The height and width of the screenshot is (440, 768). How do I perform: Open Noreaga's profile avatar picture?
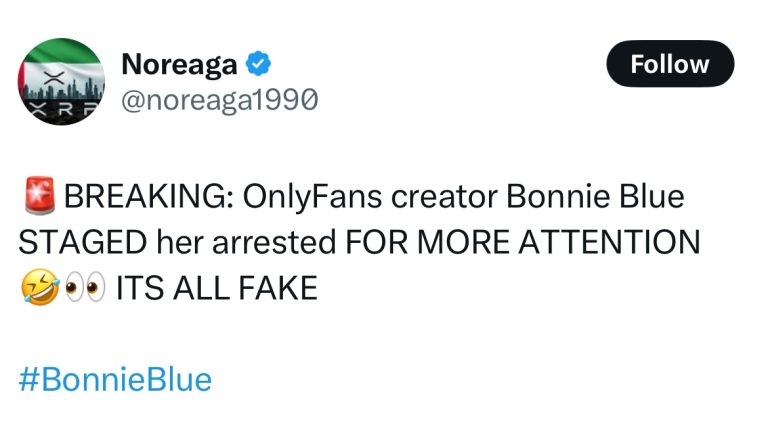coord(62,82)
